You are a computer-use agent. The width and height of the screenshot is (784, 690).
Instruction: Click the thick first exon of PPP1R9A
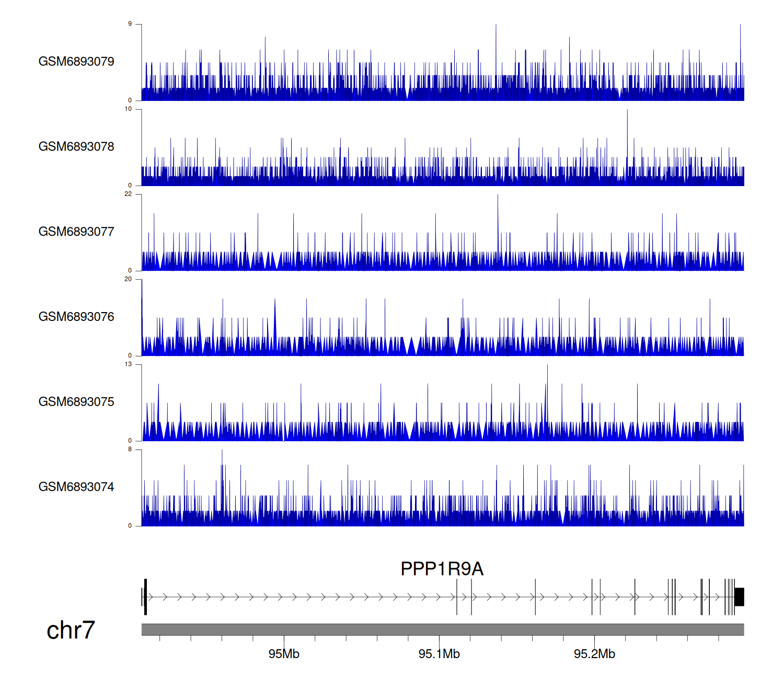tap(145, 597)
